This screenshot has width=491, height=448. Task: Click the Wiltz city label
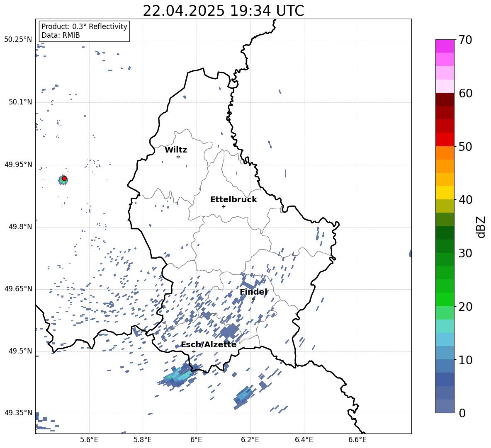(176, 150)
